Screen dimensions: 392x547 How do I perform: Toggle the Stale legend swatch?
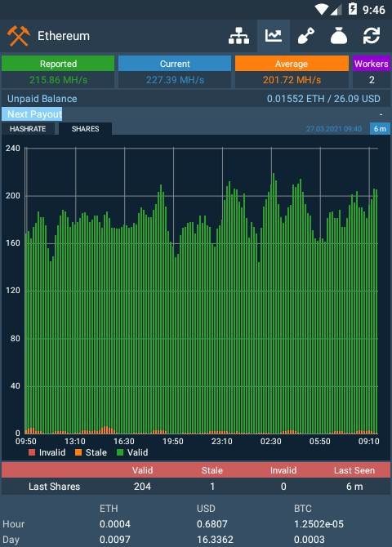78,452
